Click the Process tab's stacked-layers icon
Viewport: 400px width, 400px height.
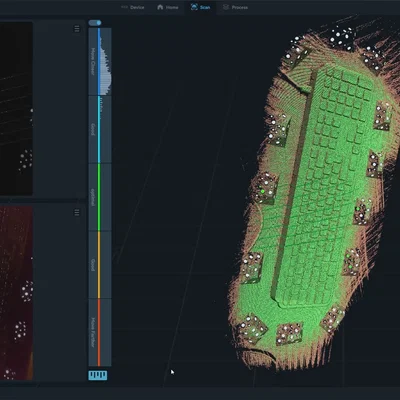[226, 7]
